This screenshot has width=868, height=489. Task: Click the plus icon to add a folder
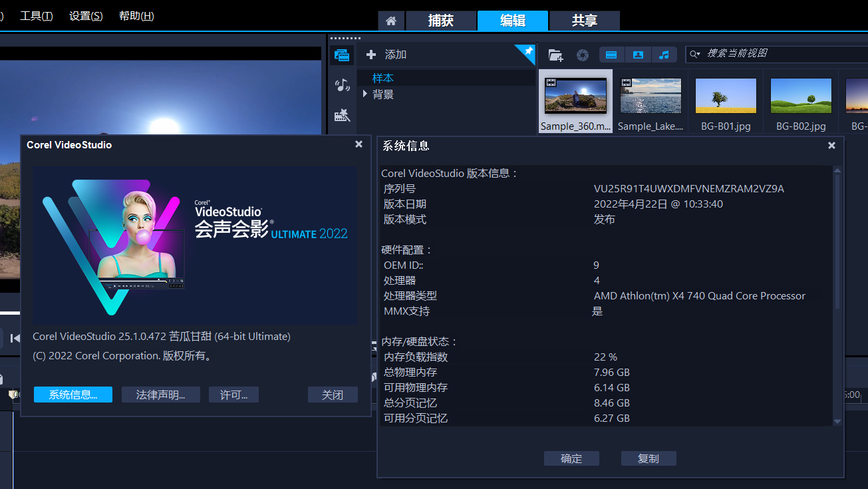[371, 55]
